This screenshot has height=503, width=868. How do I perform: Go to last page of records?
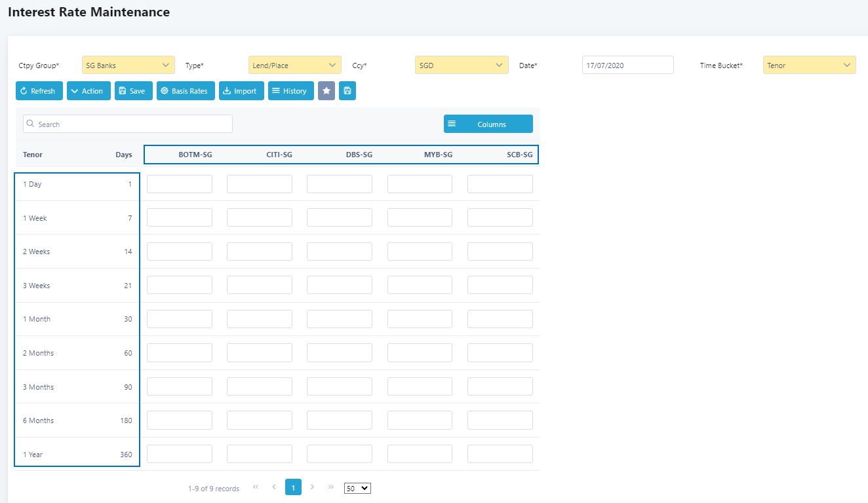(x=330, y=487)
